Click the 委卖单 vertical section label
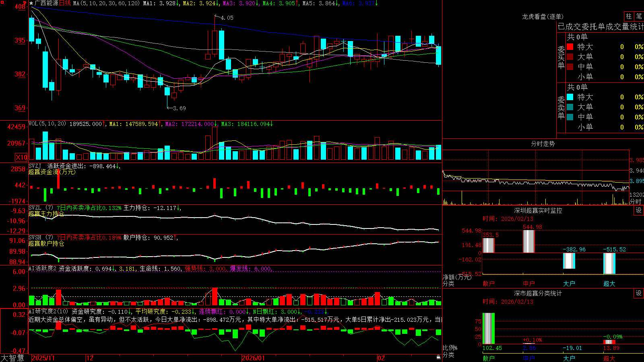The height and width of the screenshot is (362, 644). [561, 108]
